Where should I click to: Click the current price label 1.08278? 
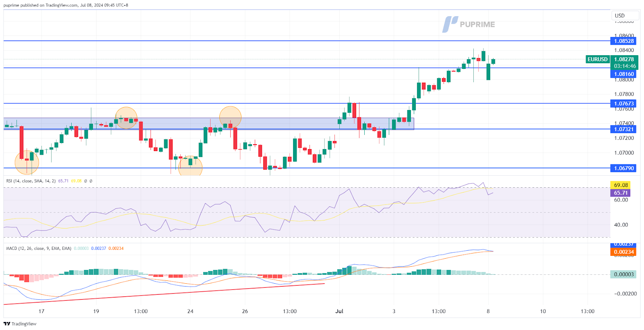click(x=624, y=59)
